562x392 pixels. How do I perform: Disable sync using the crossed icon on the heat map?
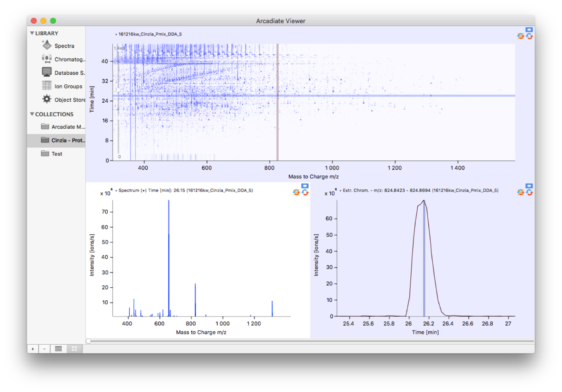point(521,36)
